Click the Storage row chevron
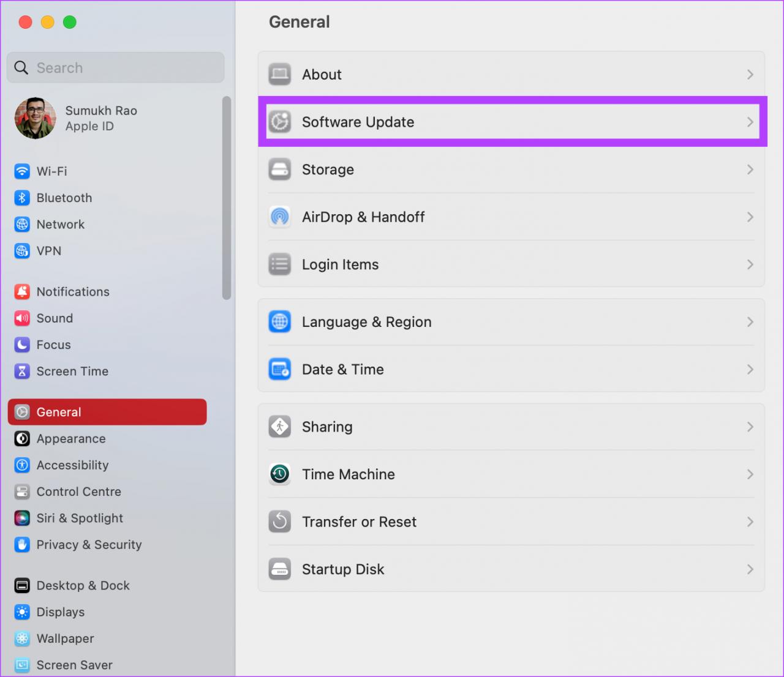 (x=750, y=170)
